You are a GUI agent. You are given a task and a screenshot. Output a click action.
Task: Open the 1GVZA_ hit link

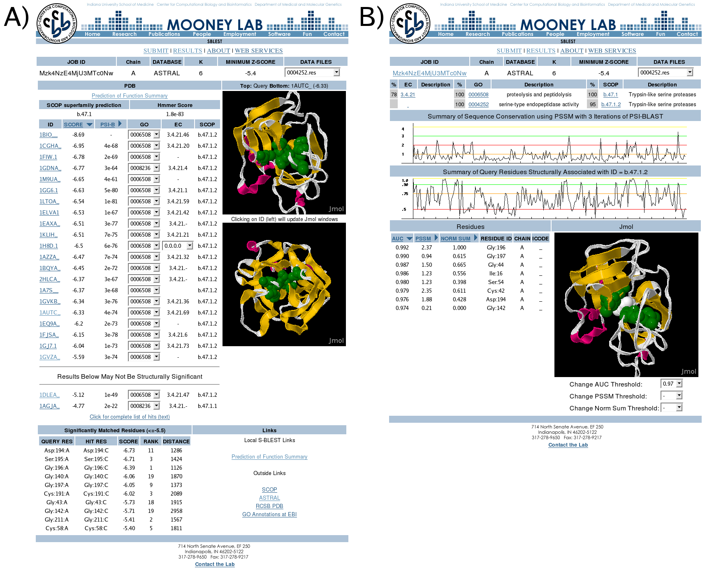tap(50, 357)
